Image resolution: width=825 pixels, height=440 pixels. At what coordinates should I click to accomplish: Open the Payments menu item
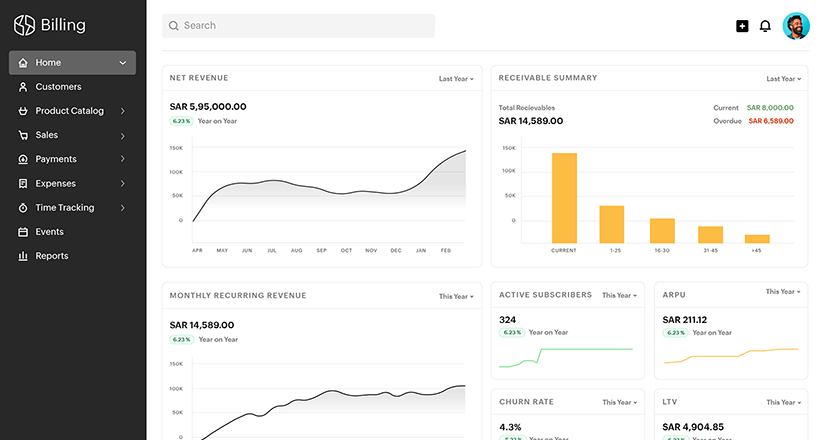tap(56, 159)
